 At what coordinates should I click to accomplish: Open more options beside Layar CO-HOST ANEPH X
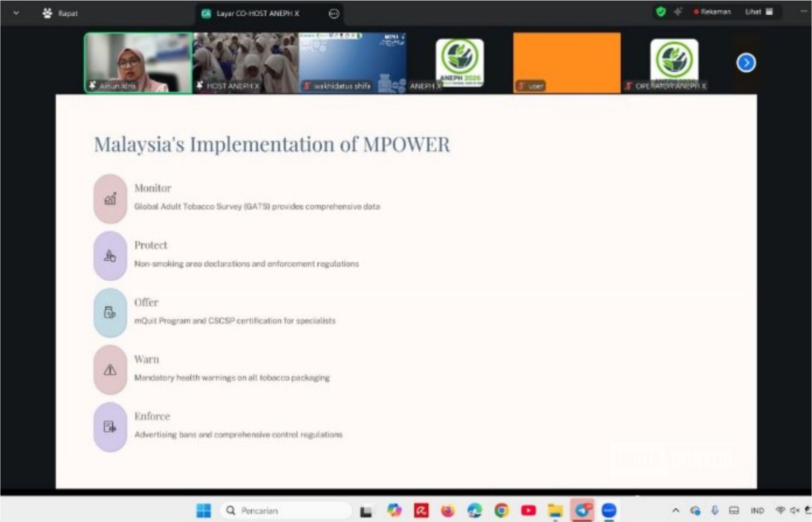coord(333,14)
